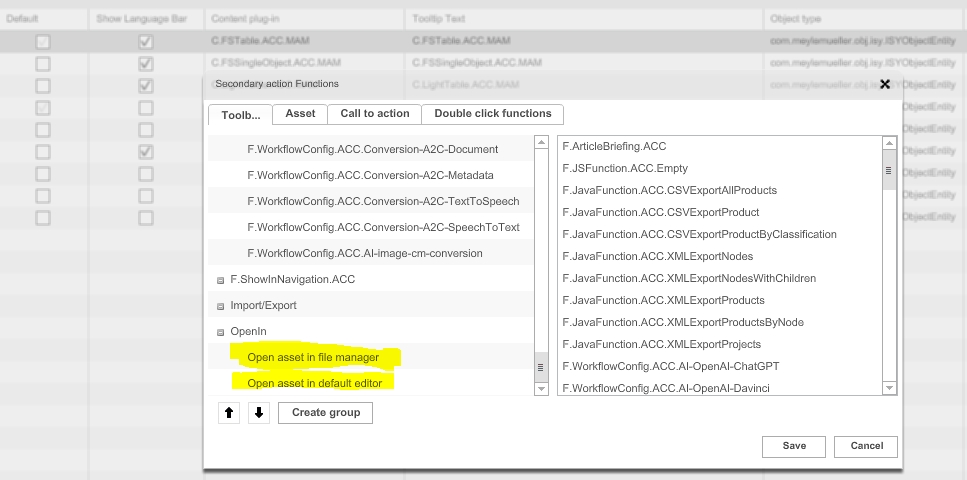Select the Double click functions tab
This screenshot has height=480, width=967.
(x=492, y=114)
